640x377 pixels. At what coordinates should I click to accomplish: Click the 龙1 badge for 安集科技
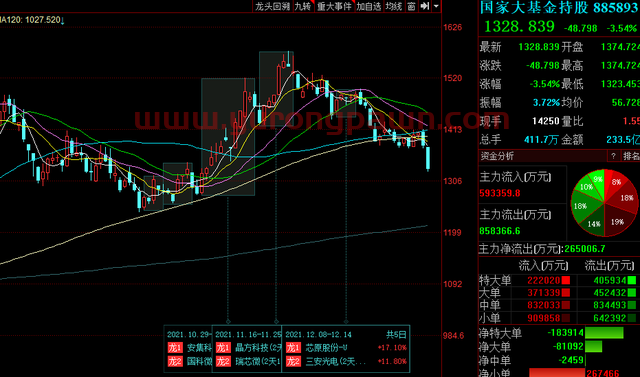pyautogui.click(x=175, y=348)
